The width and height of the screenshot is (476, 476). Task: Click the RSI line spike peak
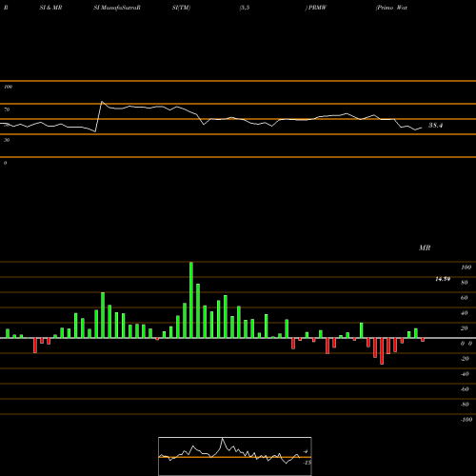coord(102,102)
